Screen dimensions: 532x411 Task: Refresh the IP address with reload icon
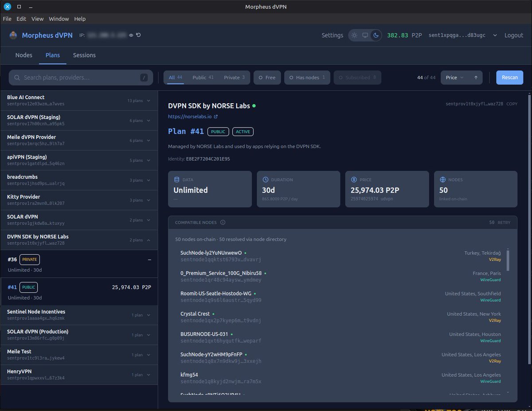[x=139, y=35]
